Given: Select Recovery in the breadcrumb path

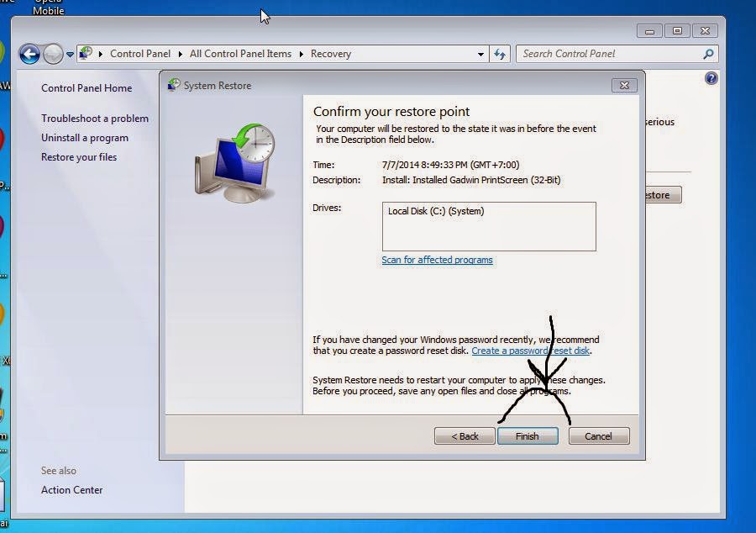Looking at the screenshot, I should point(330,54).
